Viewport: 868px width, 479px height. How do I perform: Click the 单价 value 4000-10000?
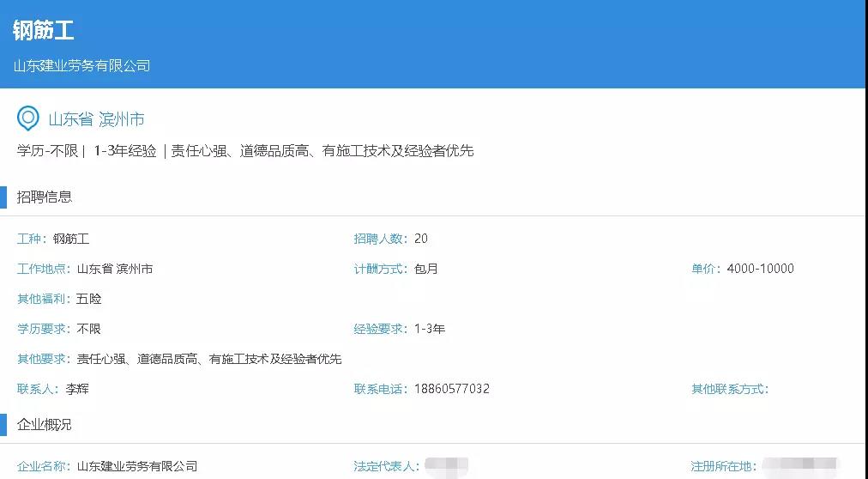point(760,269)
